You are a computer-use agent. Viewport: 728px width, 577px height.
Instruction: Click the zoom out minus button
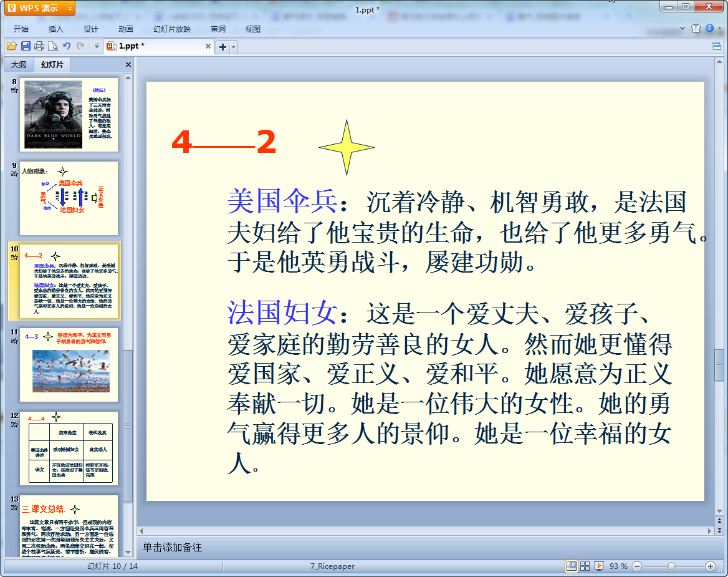click(637, 566)
